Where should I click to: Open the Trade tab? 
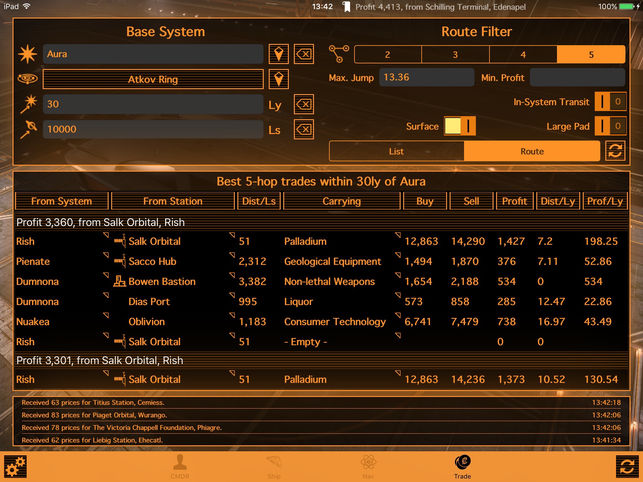(x=463, y=467)
